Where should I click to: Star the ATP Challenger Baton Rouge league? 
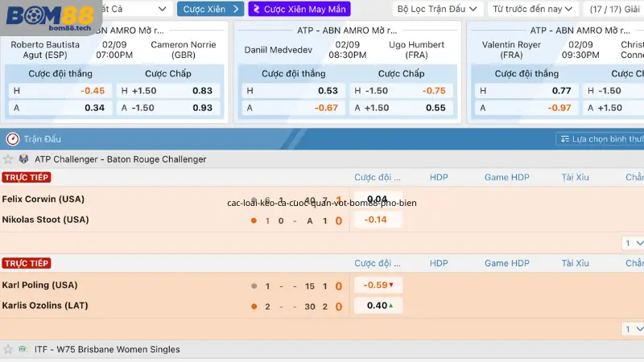8,159
